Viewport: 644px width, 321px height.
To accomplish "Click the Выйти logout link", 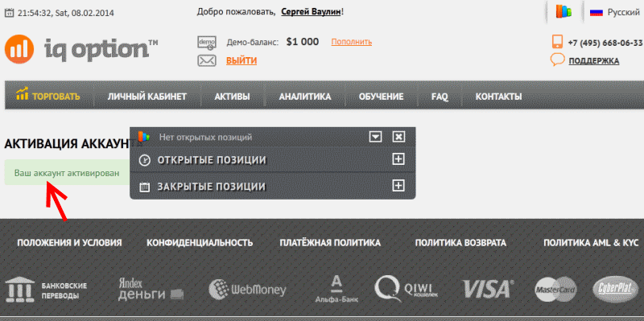I will point(242,61).
